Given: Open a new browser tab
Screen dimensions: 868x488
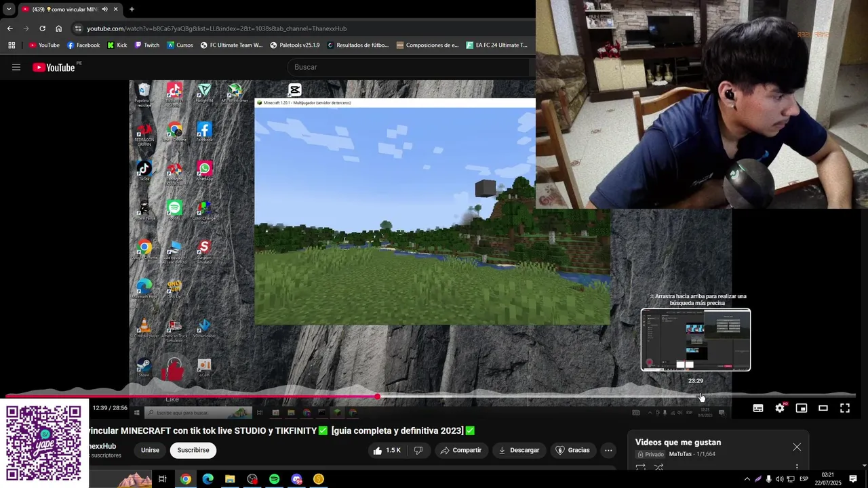Looking at the screenshot, I should pyautogui.click(x=132, y=9).
